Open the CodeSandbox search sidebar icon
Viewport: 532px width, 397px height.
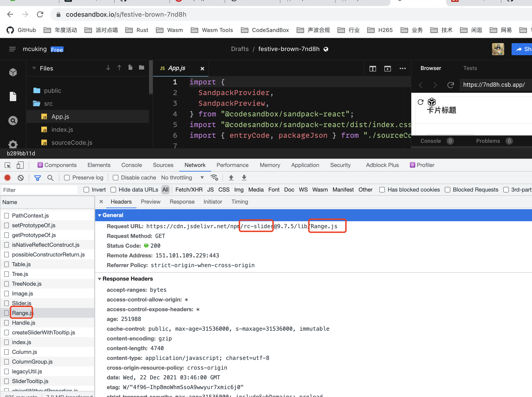13,120
